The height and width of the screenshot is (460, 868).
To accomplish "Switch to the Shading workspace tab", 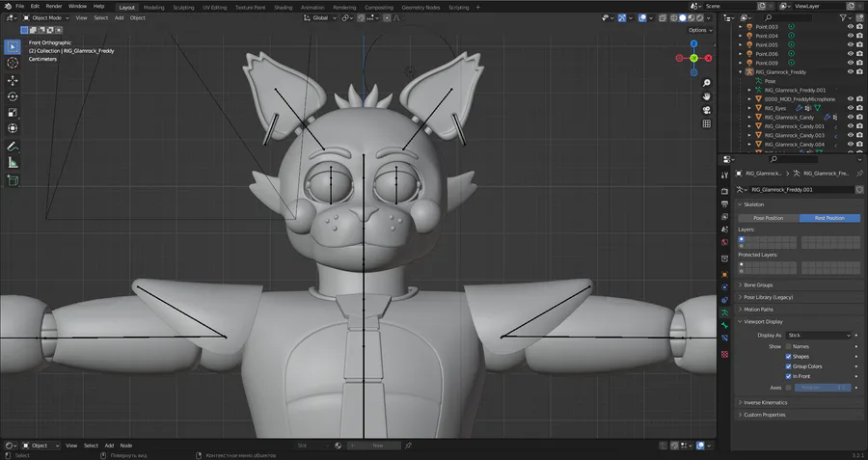I will click(x=283, y=7).
